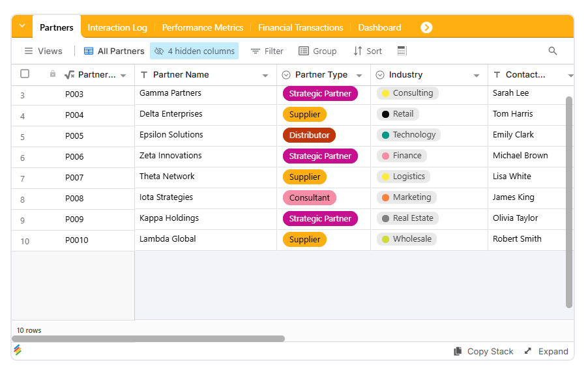
Task: Click the Distributor tag
Action: [x=310, y=135]
